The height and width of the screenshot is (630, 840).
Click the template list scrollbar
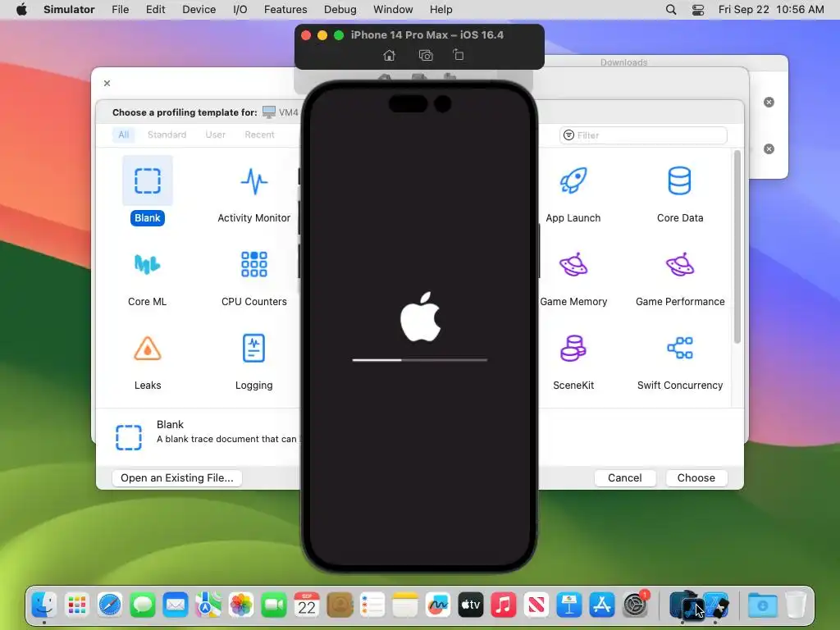(x=737, y=247)
